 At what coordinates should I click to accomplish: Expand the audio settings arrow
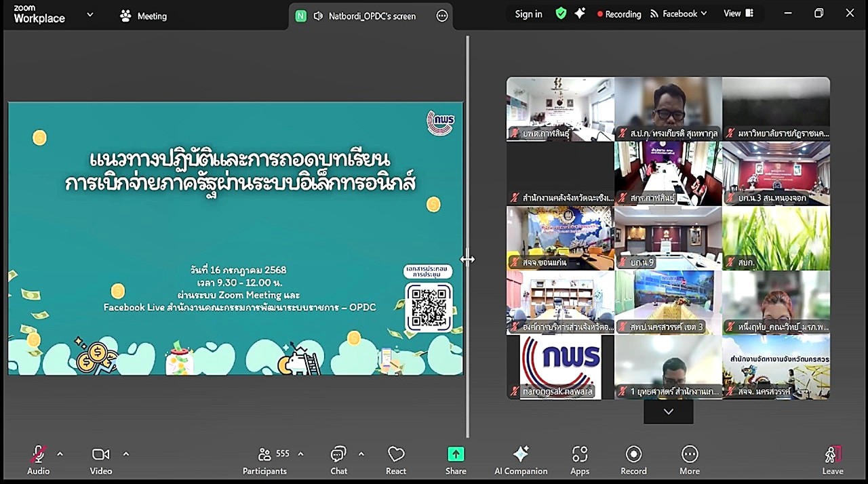pos(60,453)
